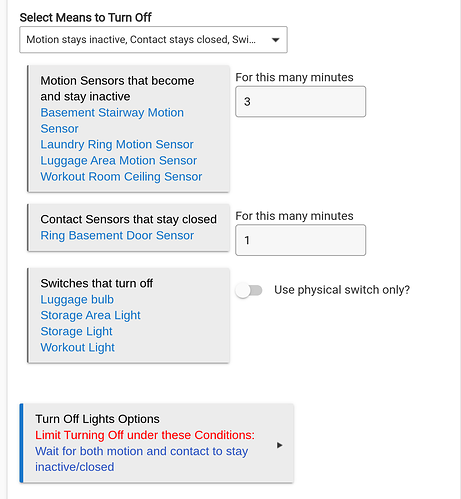The width and height of the screenshot is (461, 499).
Task: Open Basement Stairway Motion Sensor link
Action: (112, 120)
